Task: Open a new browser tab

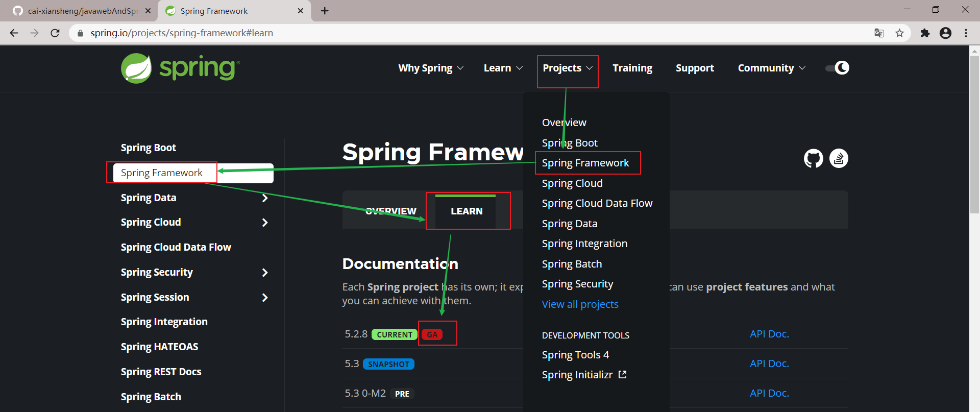Action: (325, 11)
